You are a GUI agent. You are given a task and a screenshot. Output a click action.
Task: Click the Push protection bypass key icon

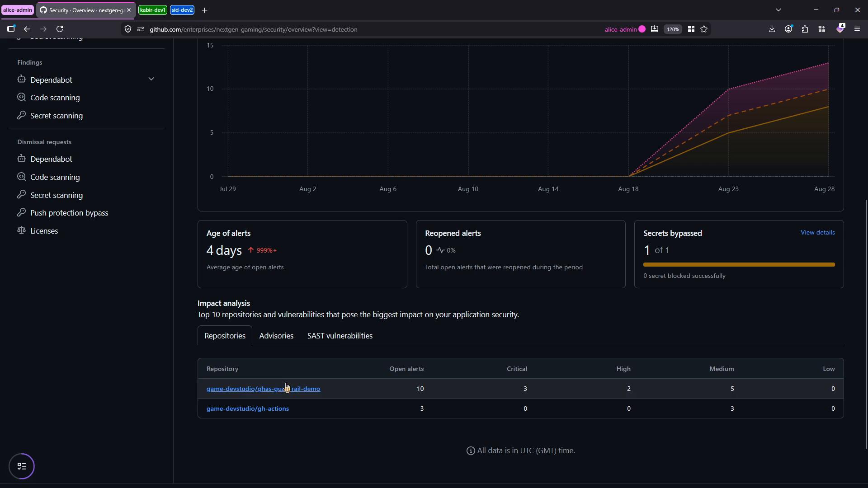pyautogui.click(x=21, y=212)
